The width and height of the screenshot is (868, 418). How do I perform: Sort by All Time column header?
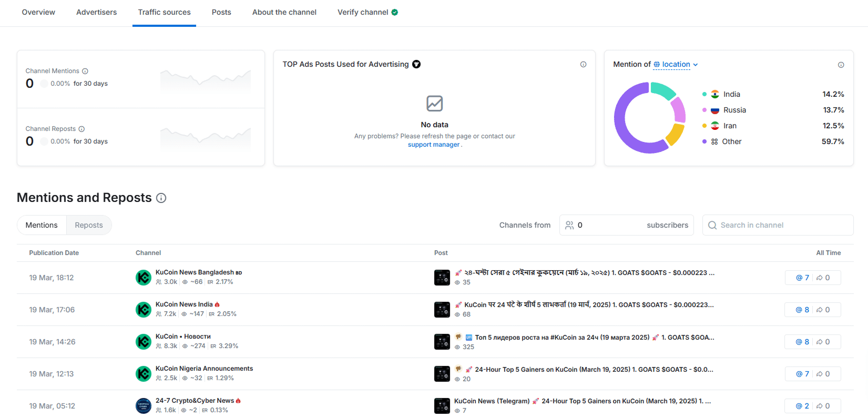[x=828, y=253]
